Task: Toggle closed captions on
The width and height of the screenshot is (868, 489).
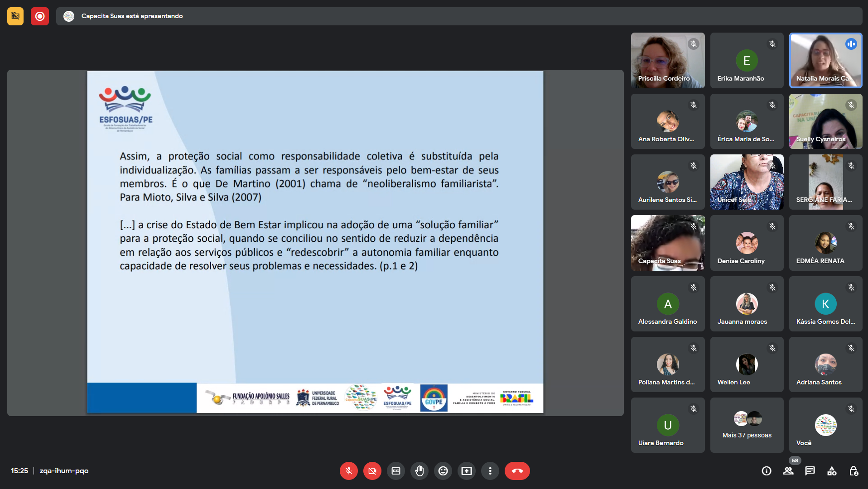Action: (x=396, y=471)
